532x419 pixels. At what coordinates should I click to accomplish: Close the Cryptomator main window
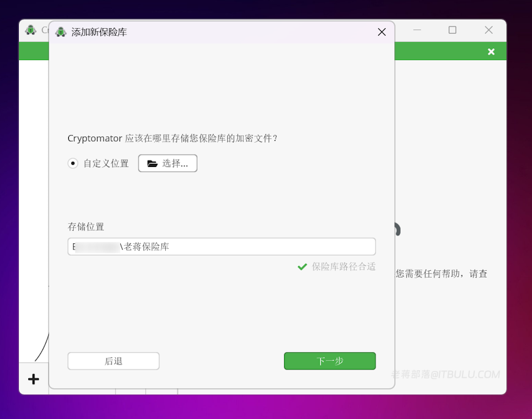[489, 30]
